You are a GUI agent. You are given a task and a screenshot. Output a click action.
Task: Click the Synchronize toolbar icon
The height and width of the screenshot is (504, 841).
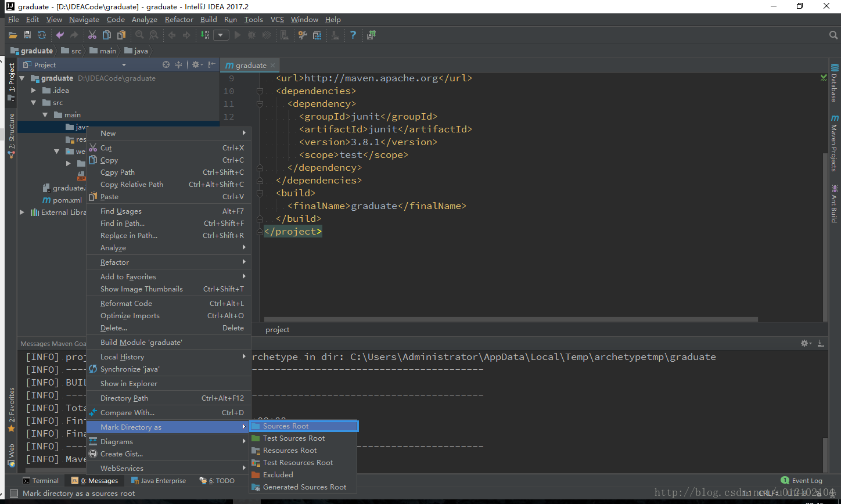pyautogui.click(x=42, y=35)
